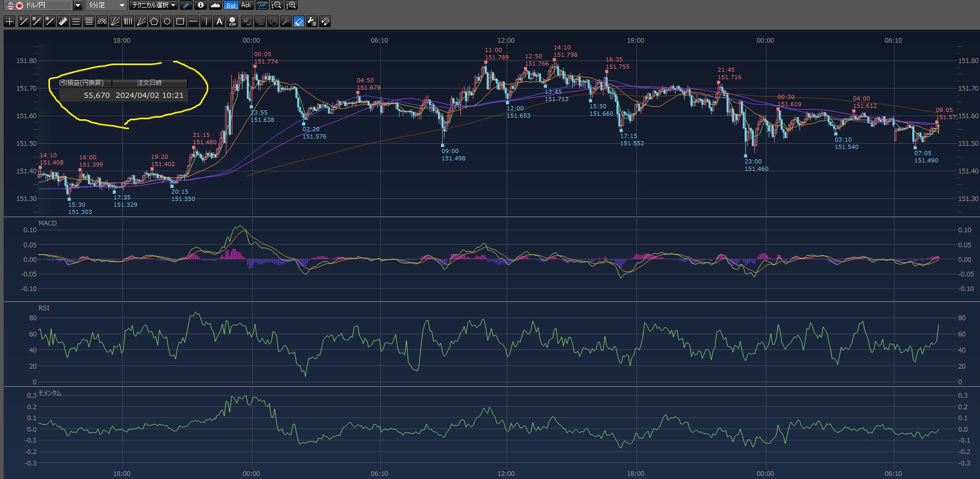Screen dimensions: 980x479
Task: Click the blue pencil drawing button
Action: click(x=186, y=5)
